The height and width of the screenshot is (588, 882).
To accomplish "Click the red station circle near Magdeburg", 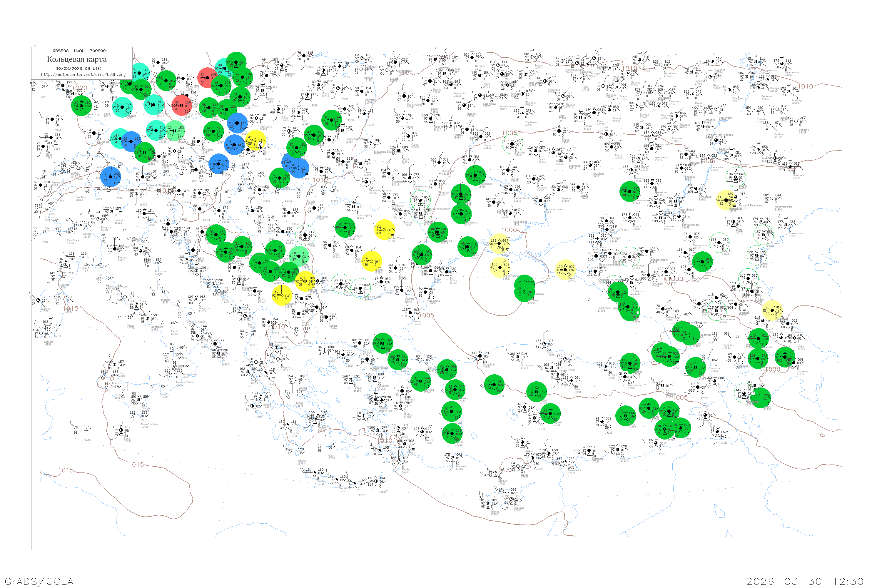I will tap(207, 78).
